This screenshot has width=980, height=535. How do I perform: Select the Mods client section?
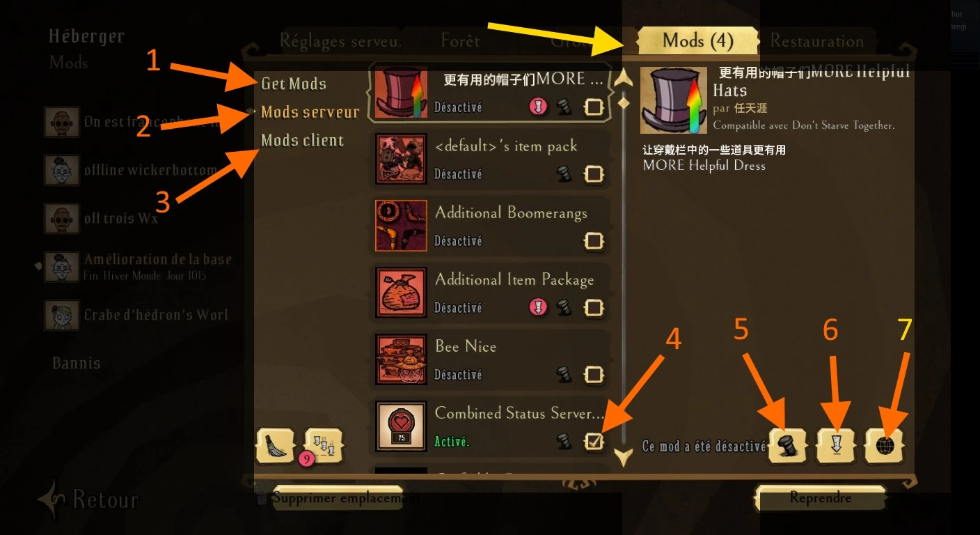[x=302, y=141]
